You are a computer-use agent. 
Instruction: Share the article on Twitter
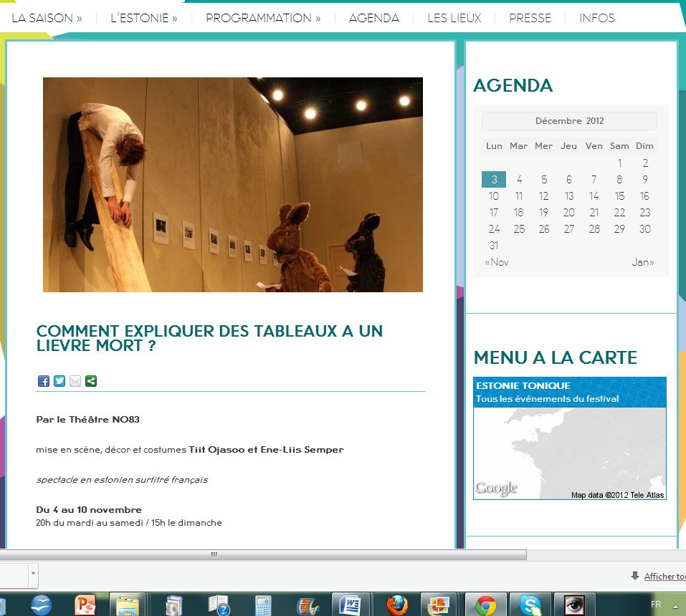[59, 381]
